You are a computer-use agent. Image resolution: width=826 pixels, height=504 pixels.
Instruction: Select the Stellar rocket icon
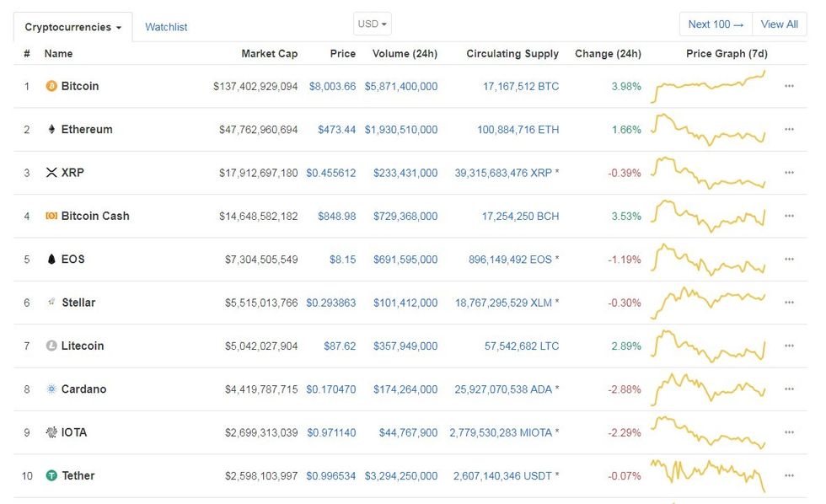(51, 302)
